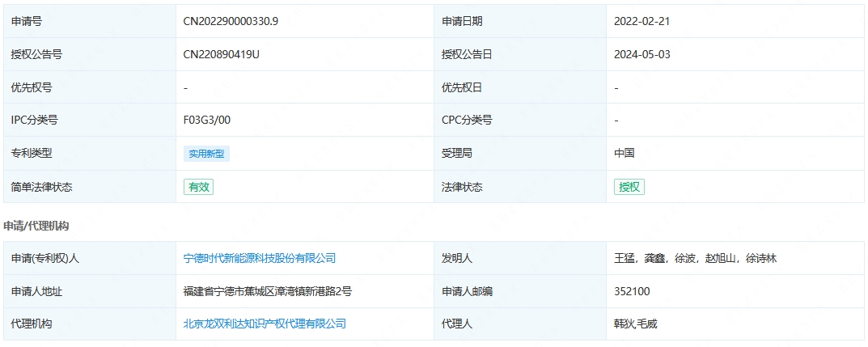The width and height of the screenshot is (868, 347).
Task: Open agency link 北京龙双利达知识产权代理有限公司
Action: point(265,324)
